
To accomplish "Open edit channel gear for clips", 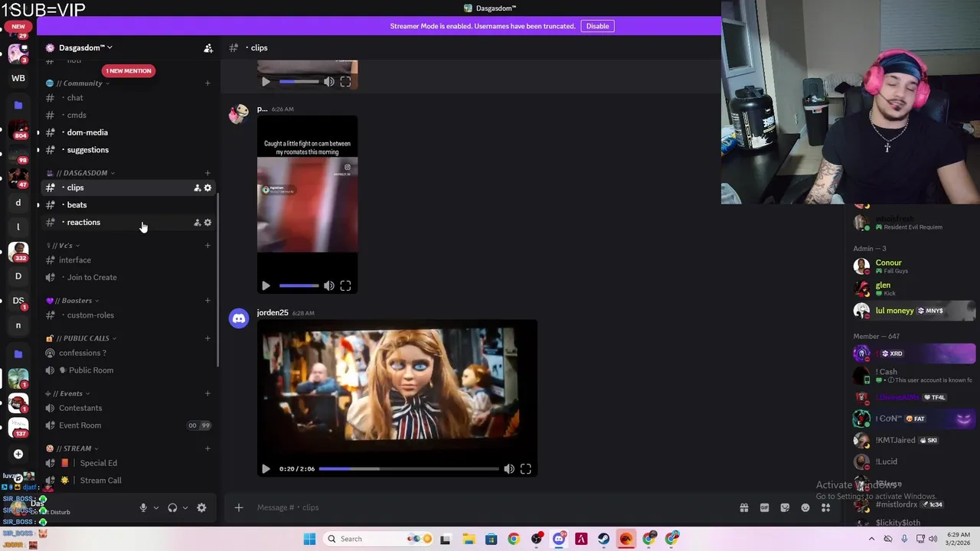I will (207, 187).
